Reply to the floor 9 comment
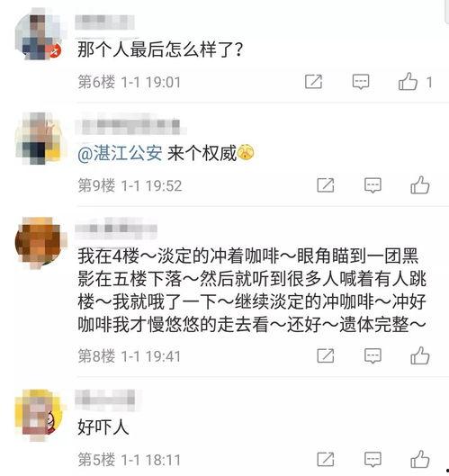The width and height of the screenshot is (449, 476). 373,185
